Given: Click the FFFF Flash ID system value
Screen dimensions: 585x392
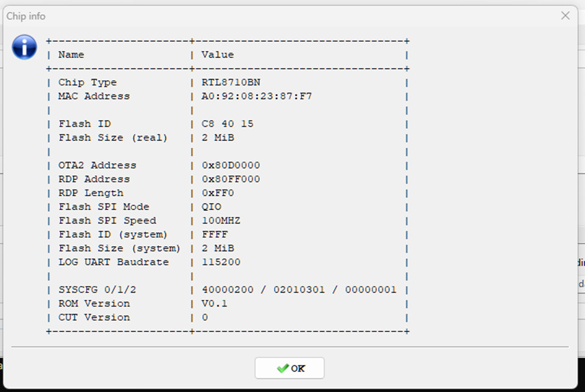Looking at the screenshot, I should pyautogui.click(x=214, y=234).
